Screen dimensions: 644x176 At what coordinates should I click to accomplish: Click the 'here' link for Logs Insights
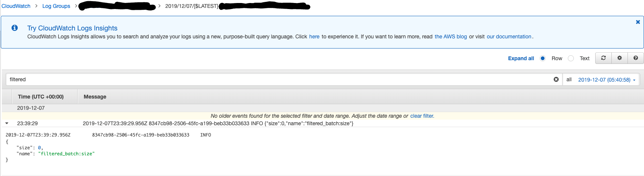pyautogui.click(x=314, y=36)
